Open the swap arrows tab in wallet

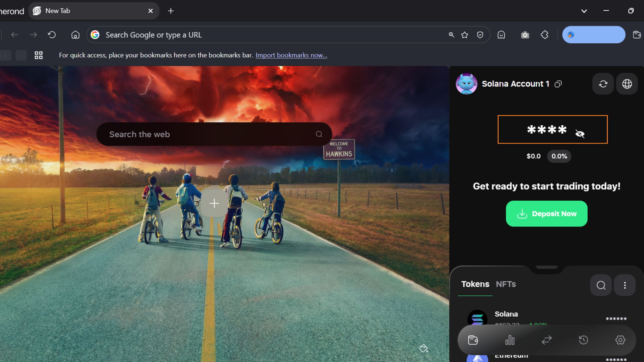[547, 340]
